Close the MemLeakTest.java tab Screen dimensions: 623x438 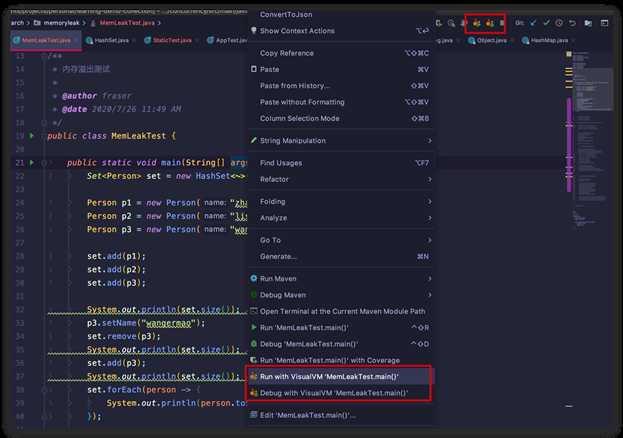[76, 40]
